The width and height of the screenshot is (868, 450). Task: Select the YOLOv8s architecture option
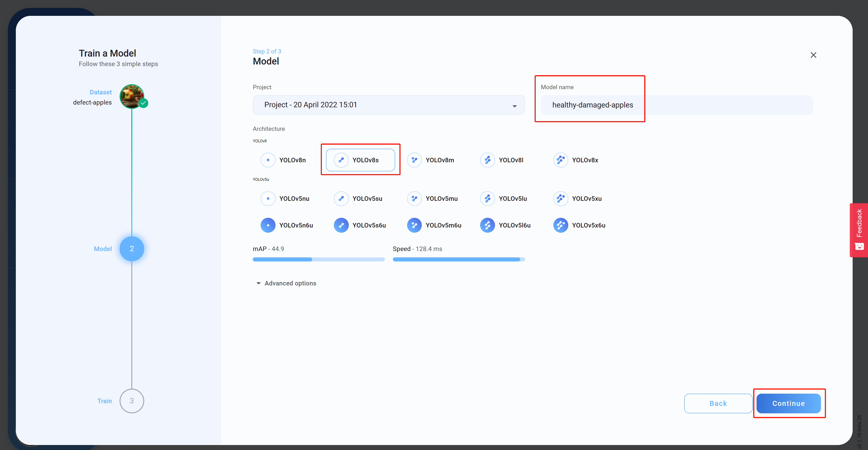[360, 160]
